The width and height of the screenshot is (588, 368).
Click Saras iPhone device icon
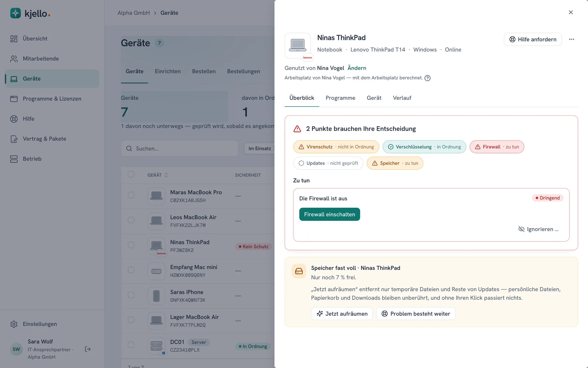(156, 296)
